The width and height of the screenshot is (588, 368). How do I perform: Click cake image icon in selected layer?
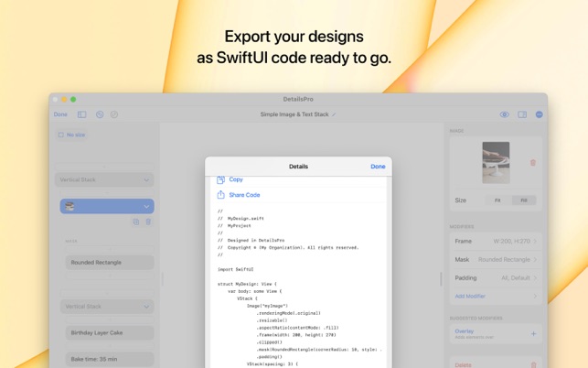69,206
